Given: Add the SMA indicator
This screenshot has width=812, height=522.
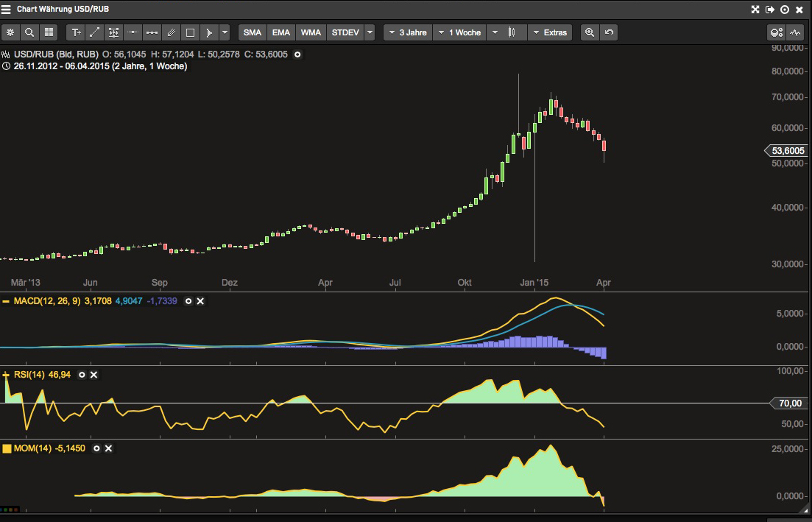Looking at the screenshot, I should coord(253,32).
